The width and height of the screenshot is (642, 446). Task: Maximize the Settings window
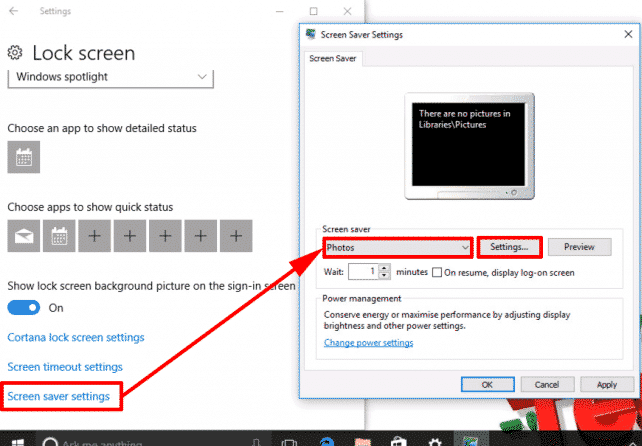(x=314, y=11)
